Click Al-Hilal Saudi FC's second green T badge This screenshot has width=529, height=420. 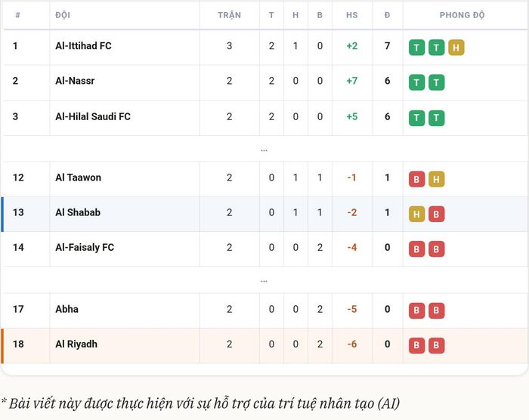pyautogui.click(x=437, y=118)
